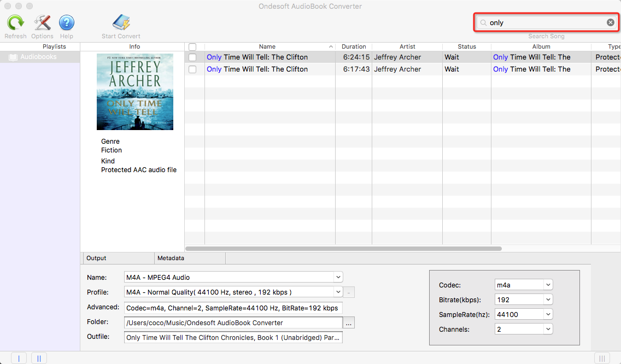Image resolution: width=621 pixels, height=364 pixels.
Task: Sort by the Status column header
Action: coord(467,47)
